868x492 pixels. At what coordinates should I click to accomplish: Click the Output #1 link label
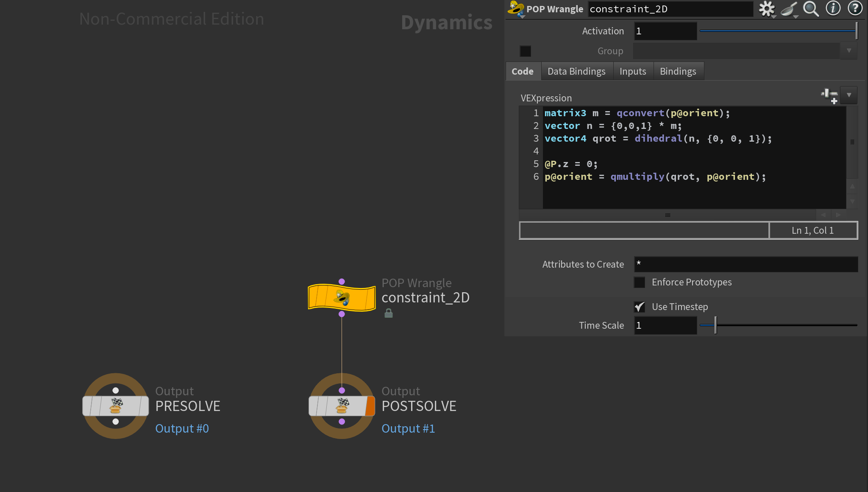pos(408,428)
